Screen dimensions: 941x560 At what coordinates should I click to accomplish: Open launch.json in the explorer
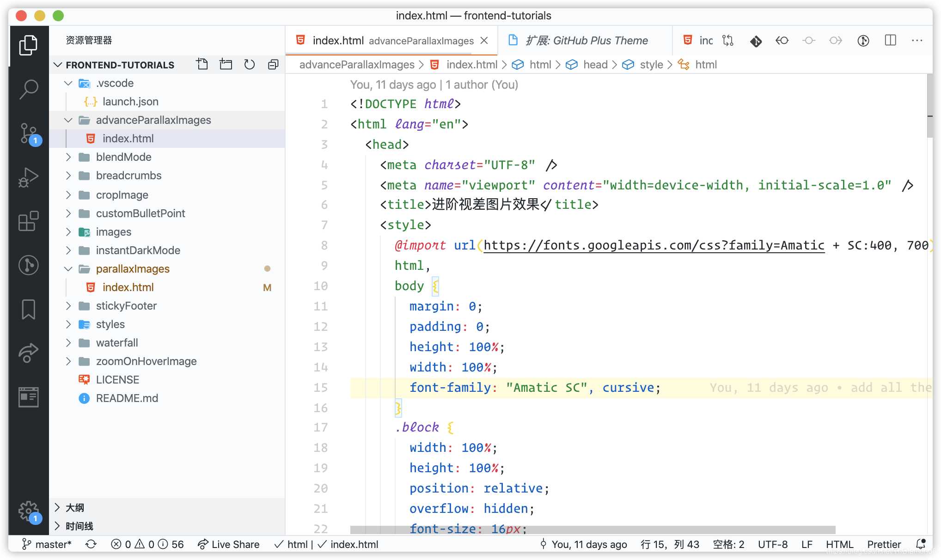pos(167,102)
